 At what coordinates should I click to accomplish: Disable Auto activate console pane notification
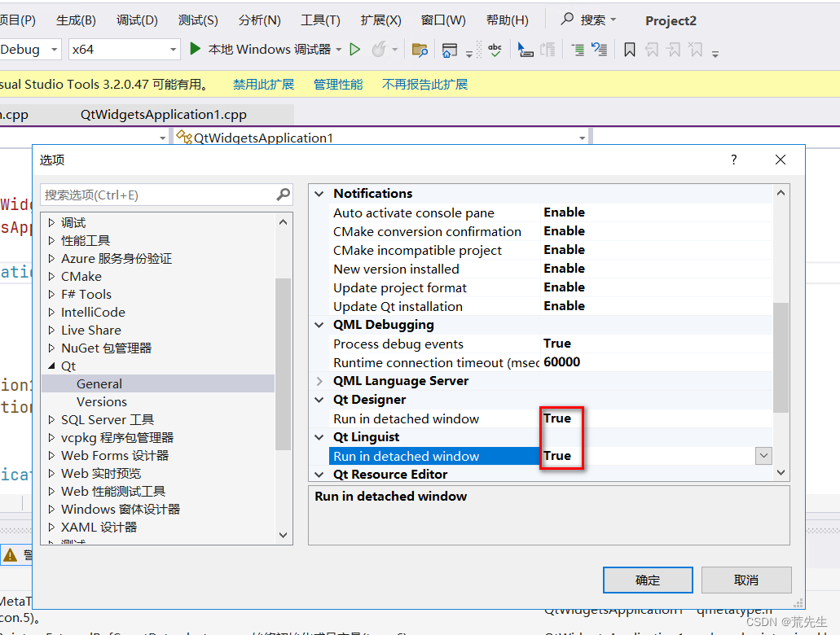click(x=564, y=212)
